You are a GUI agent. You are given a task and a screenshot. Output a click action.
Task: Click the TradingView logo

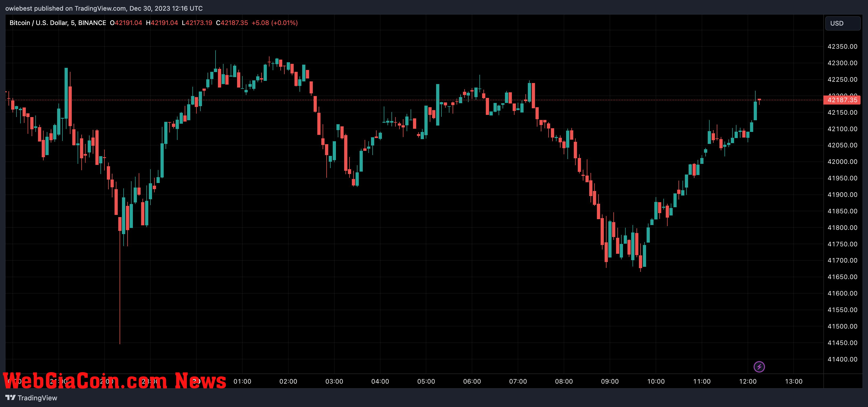coord(31,398)
